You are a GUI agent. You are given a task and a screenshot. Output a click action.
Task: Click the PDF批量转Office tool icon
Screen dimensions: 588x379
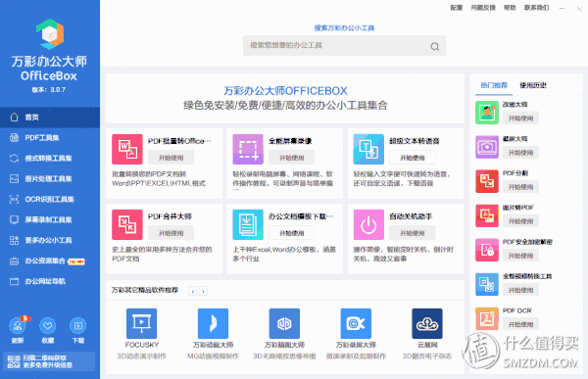tap(127, 149)
